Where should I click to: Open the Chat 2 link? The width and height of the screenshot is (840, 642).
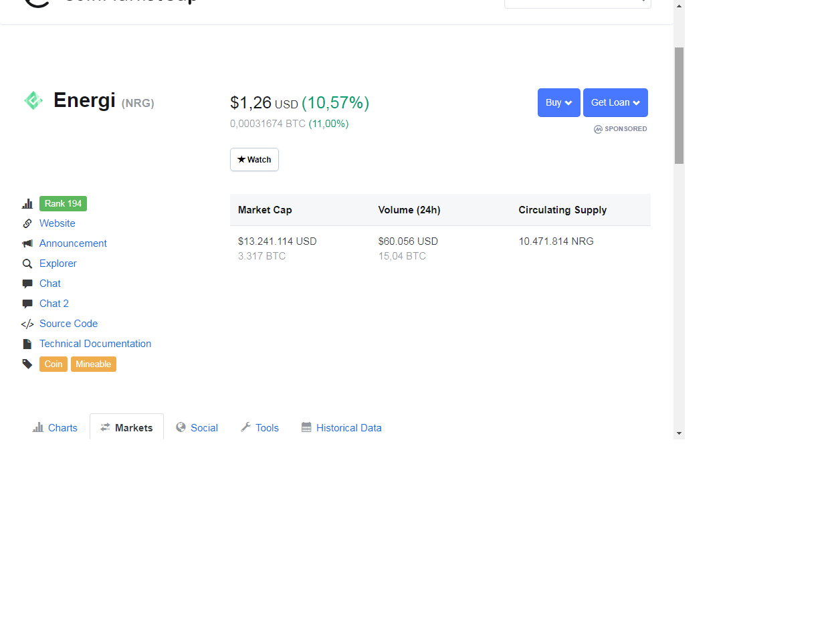54,304
